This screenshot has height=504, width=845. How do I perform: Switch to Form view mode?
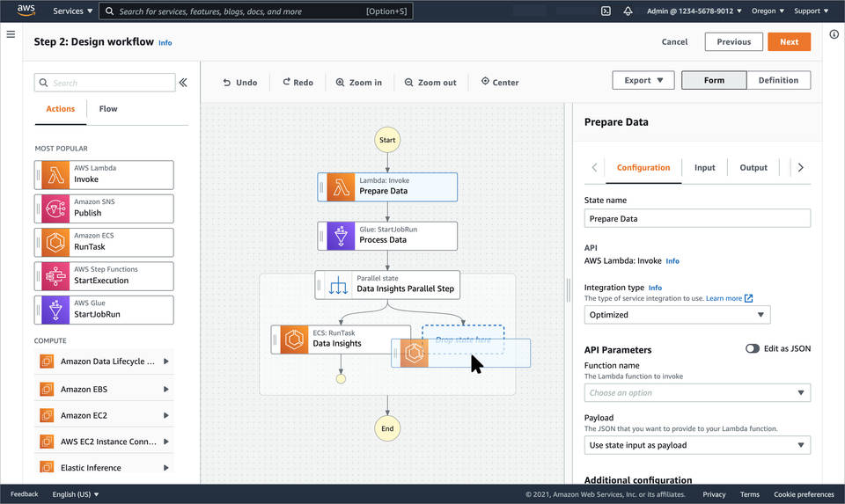714,80
